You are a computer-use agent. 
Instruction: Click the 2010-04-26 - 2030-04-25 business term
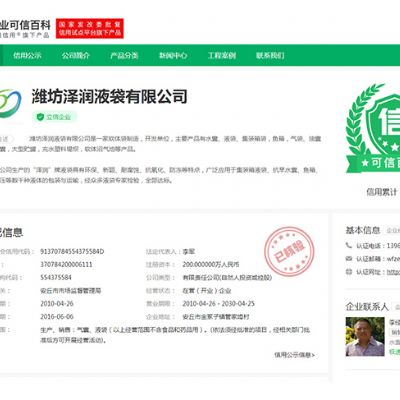218,304
